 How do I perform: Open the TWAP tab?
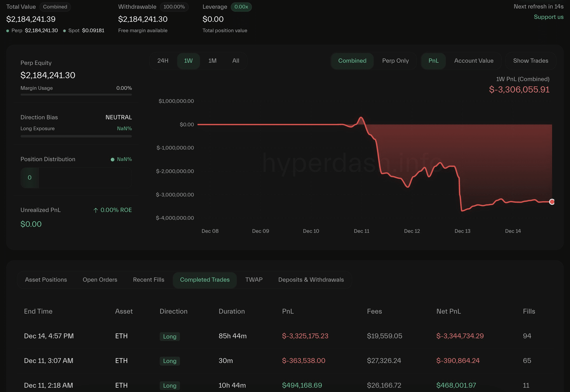(254, 279)
